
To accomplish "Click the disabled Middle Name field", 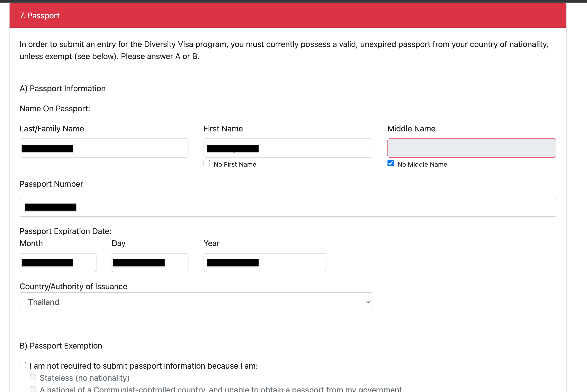I will click(472, 148).
